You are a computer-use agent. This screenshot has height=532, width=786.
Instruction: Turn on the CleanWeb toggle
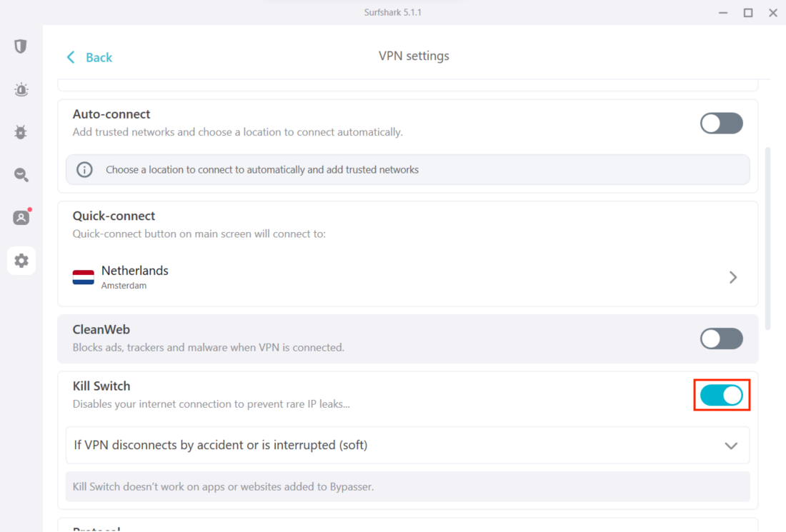tap(721, 338)
